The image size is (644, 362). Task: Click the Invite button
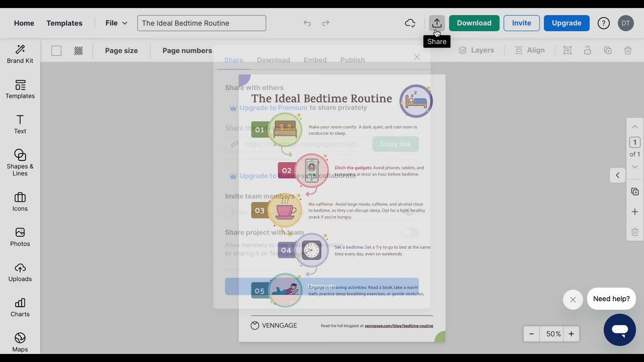522,23
